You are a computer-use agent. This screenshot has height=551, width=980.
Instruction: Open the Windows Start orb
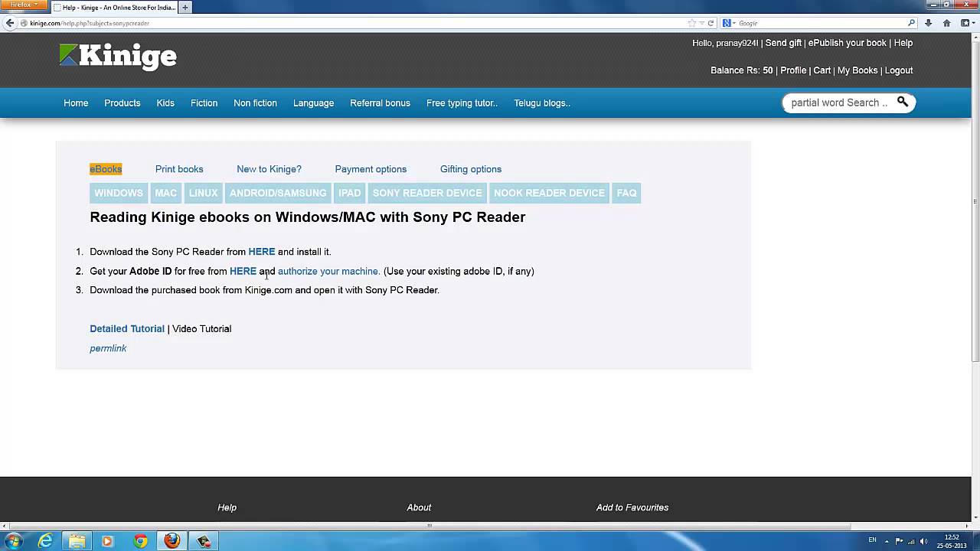(x=13, y=541)
